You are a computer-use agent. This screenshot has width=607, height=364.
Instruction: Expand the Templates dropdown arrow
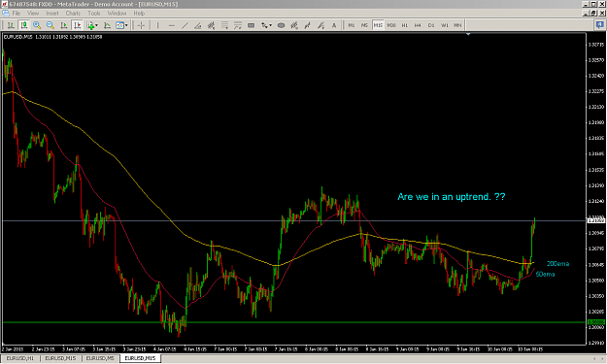(126, 25)
